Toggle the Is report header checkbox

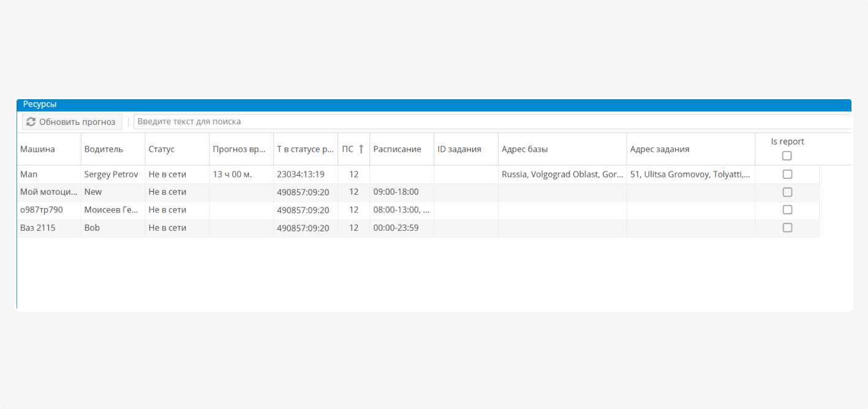(x=787, y=156)
